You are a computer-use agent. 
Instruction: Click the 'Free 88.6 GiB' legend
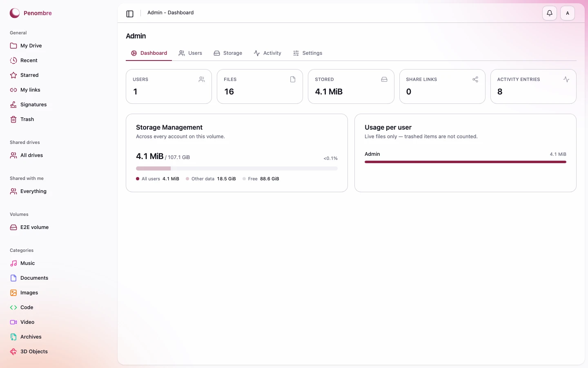point(261,179)
